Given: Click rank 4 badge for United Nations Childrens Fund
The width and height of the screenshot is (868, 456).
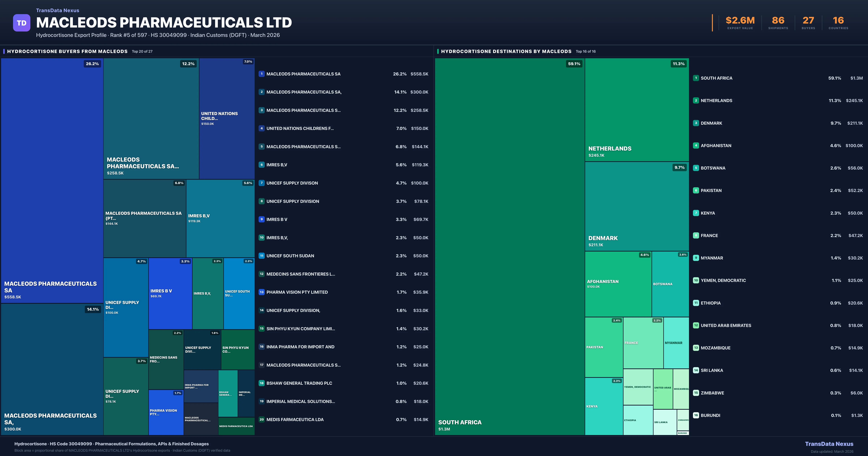Looking at the screenshot, I should click(x=261, y=128).
